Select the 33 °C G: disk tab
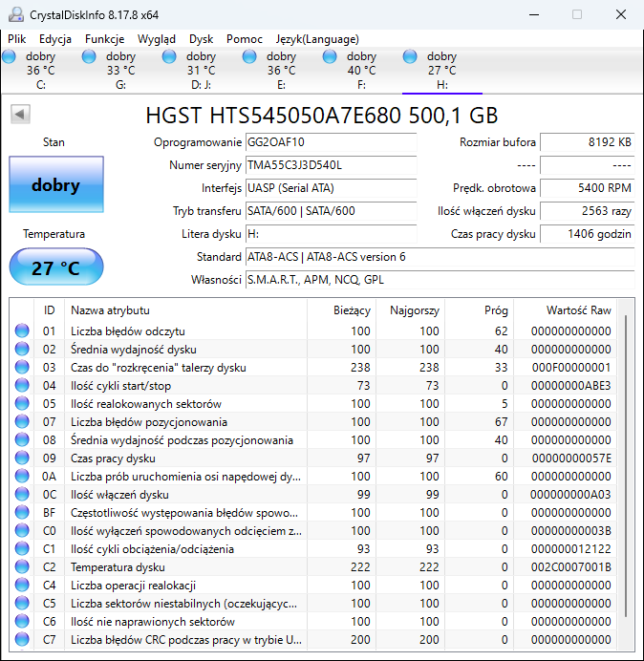This screenshot has height=661, width=644. pyautogui.click(x=121, y=71)
